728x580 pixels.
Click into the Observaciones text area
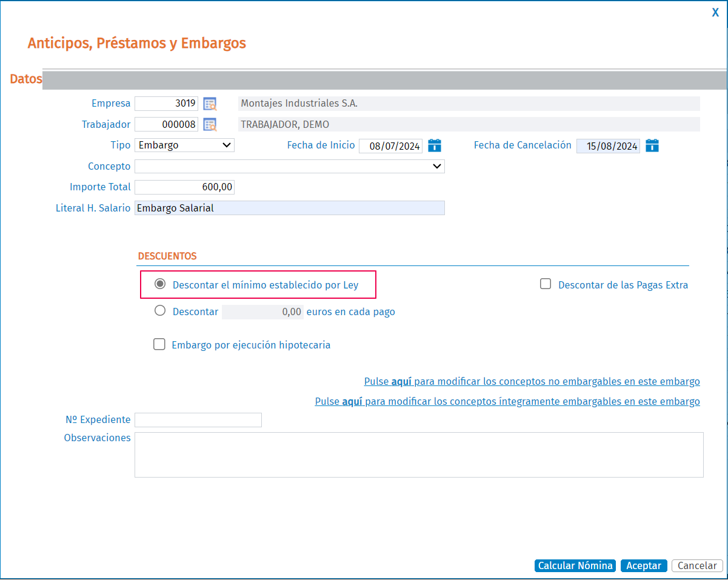click(x=418, y=455)
